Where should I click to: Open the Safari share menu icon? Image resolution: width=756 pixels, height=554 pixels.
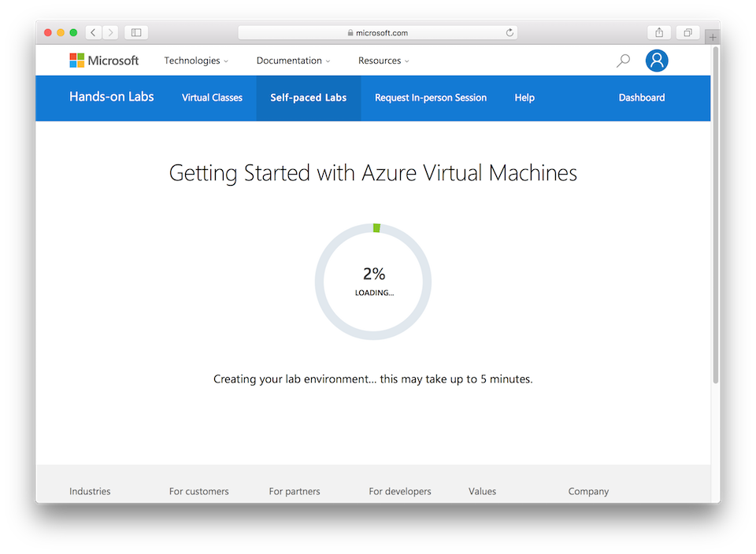(x=659, y=32)
